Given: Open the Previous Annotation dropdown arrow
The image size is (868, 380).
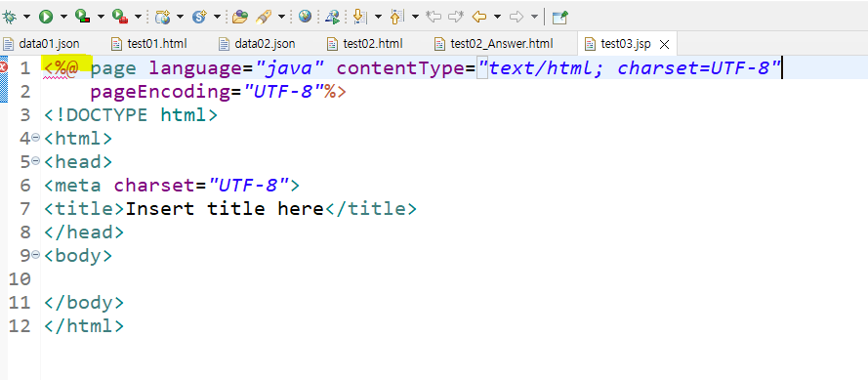Looking at the screenshot, I should 415,18.
